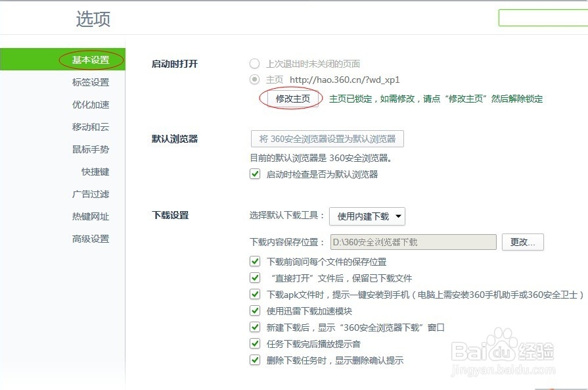Click 将360安全浏览器设置为默认浏览器 button
Screen dimensions: 588x390
(x=327, y=139)
